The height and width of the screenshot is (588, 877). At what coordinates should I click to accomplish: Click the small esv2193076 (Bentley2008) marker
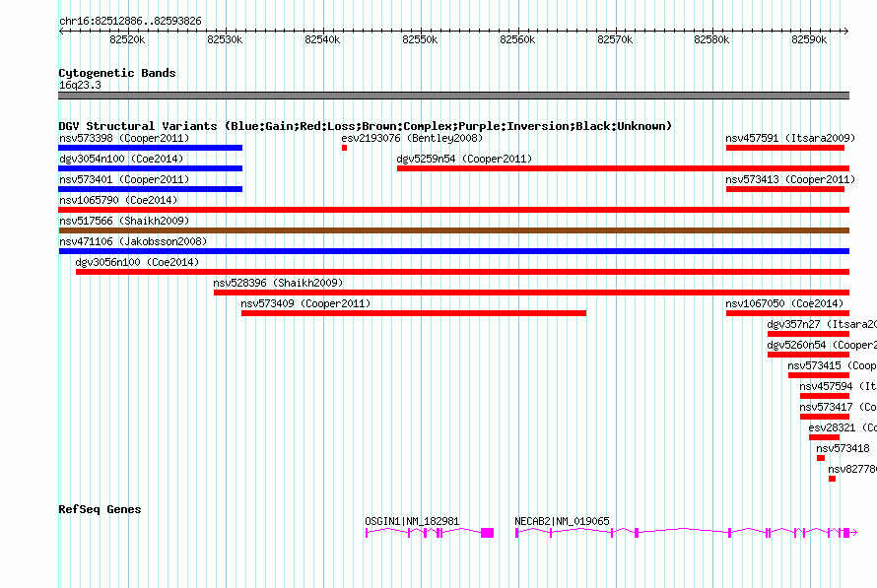coord(345,148)
